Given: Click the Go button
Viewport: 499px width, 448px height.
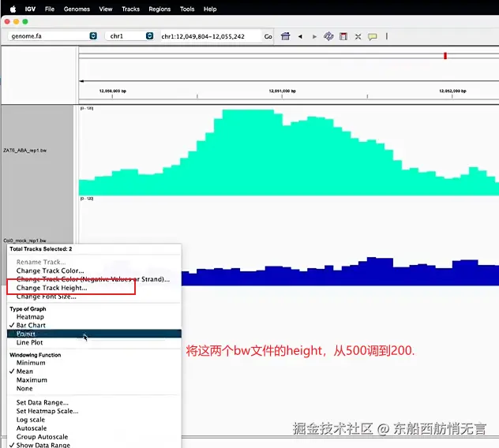Looking at the screenshot, I should point(268,36).
